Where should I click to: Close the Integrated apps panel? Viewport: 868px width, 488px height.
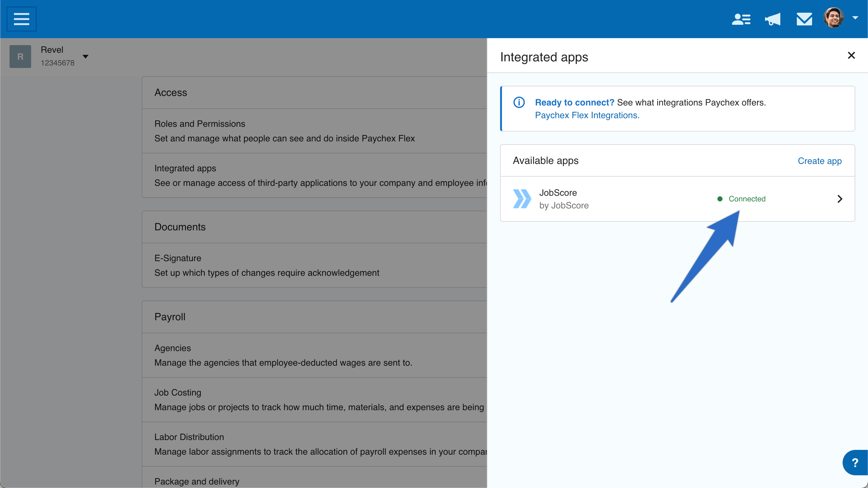coord(851,55)
